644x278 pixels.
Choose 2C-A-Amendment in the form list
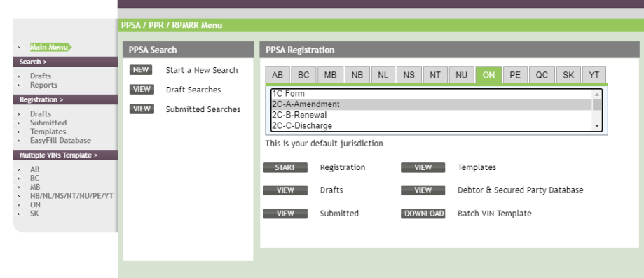point(432,104)
